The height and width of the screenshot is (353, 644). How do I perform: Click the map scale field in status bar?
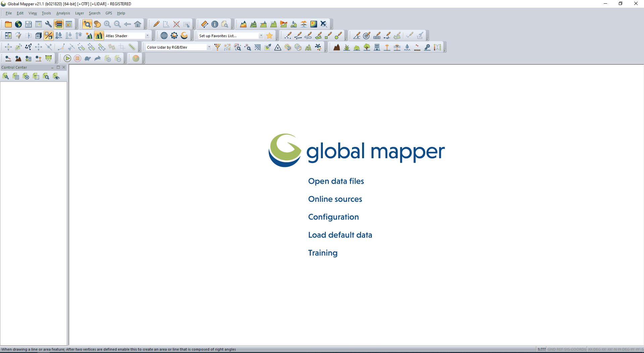pos(541,349)
